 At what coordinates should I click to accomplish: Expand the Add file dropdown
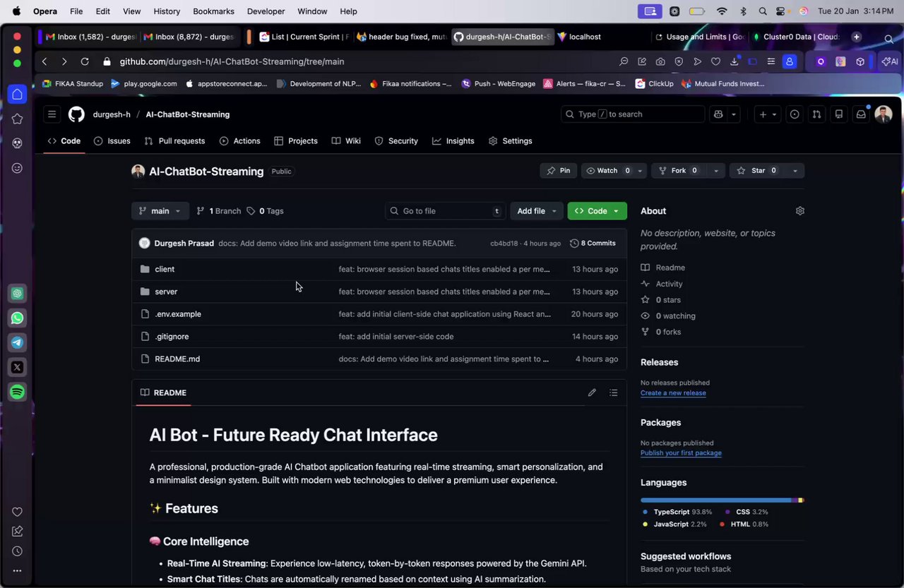[x=537, y=211]
